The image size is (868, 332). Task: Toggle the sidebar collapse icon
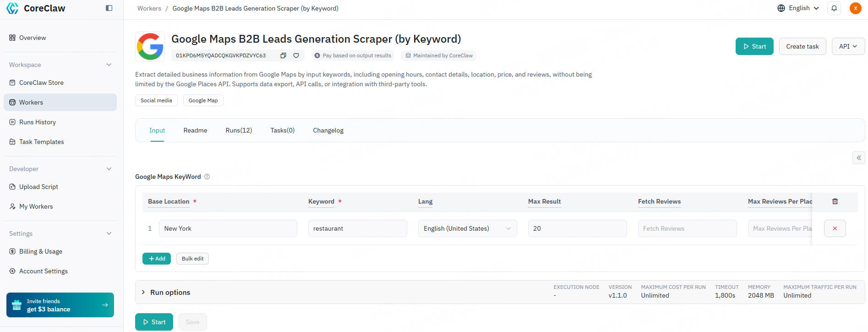tap(109, 8)
